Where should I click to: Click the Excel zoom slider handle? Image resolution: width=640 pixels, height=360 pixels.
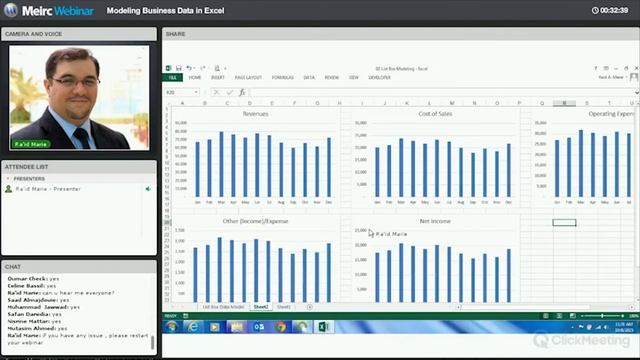(x=602, y=316)
